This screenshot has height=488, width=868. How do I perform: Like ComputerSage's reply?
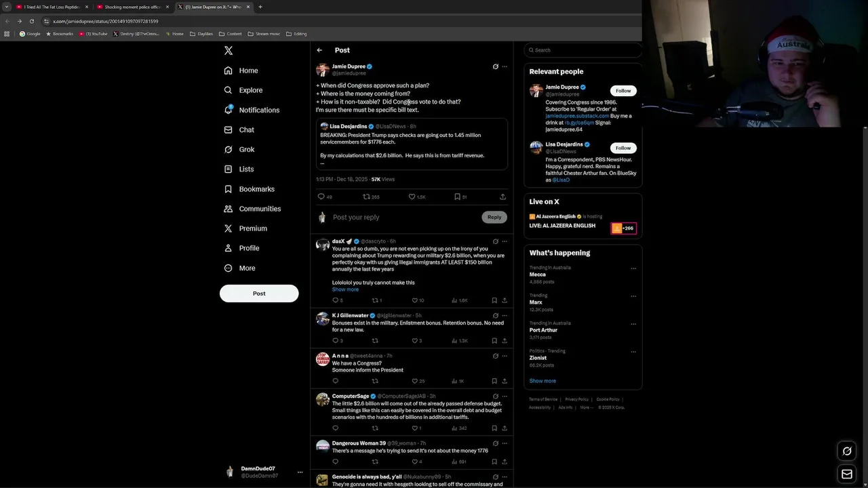pos(415,428)
